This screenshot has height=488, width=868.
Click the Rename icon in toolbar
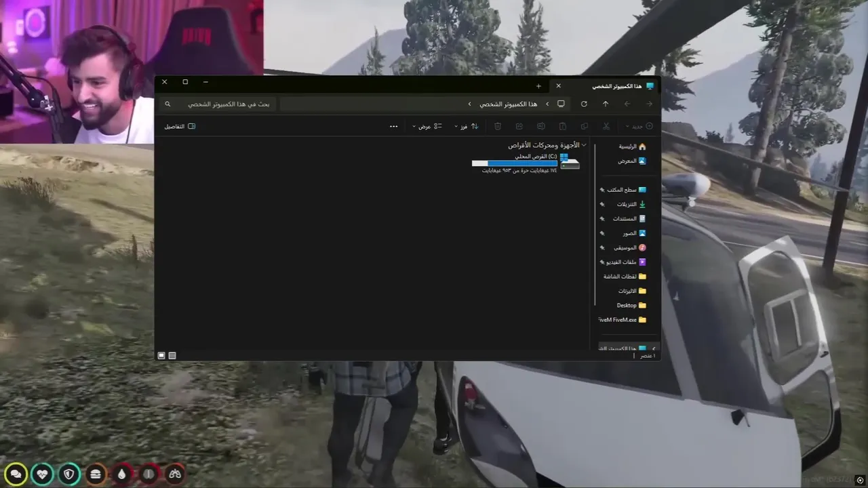[x=541, y=126]
